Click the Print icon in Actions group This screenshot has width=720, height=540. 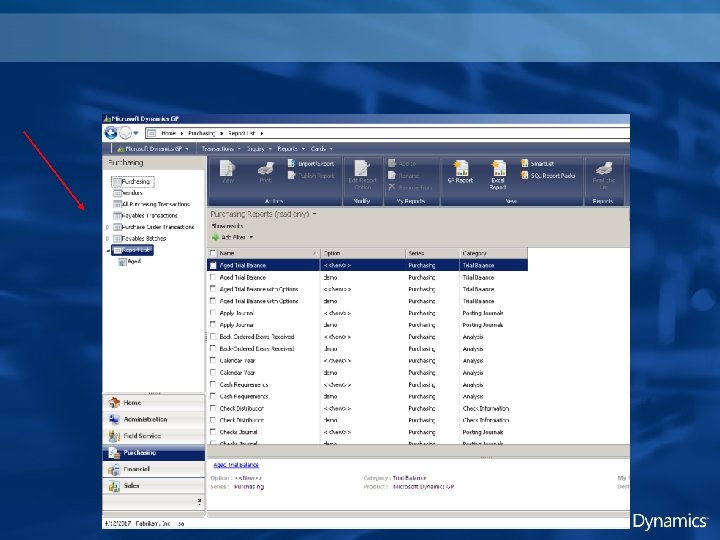(x=265, y=172)
